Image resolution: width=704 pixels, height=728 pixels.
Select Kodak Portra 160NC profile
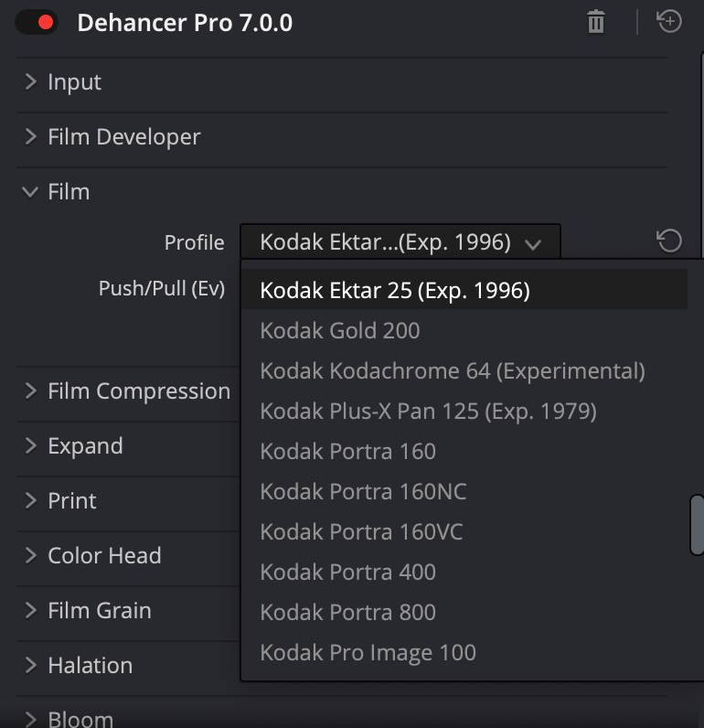click(363, 492)
